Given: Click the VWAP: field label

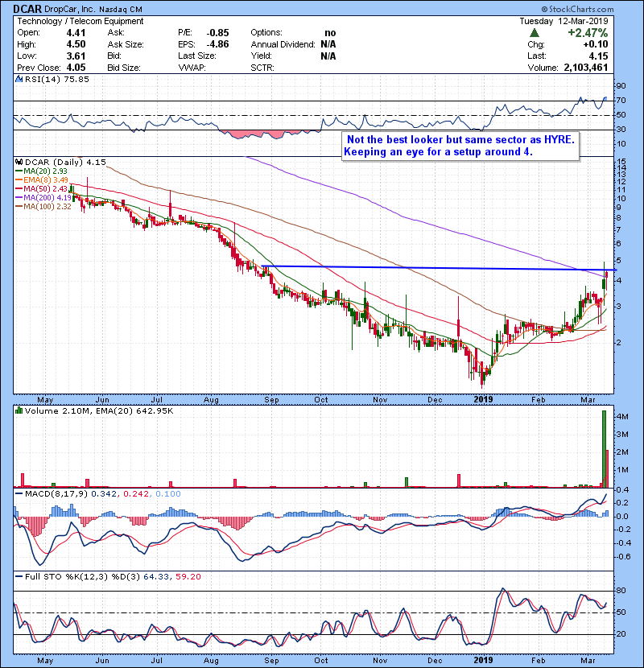Looking at the screenshot, I should pyautogui.click(x=192, y=68).
